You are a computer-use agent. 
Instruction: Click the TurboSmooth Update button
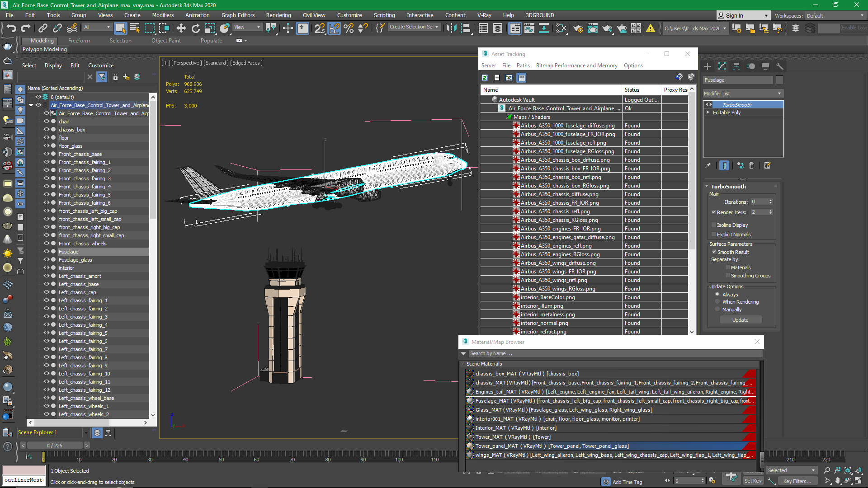tap(740, 320)
